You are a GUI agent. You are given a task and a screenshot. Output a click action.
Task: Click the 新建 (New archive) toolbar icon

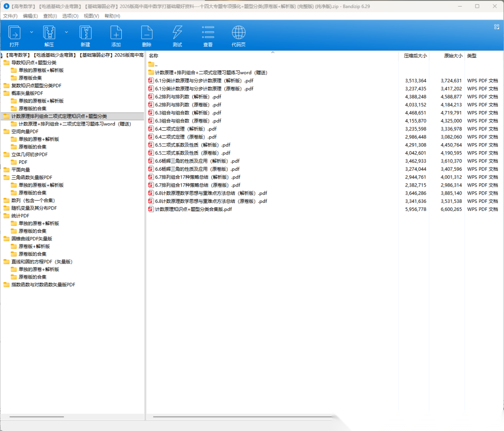click(85, 33)
